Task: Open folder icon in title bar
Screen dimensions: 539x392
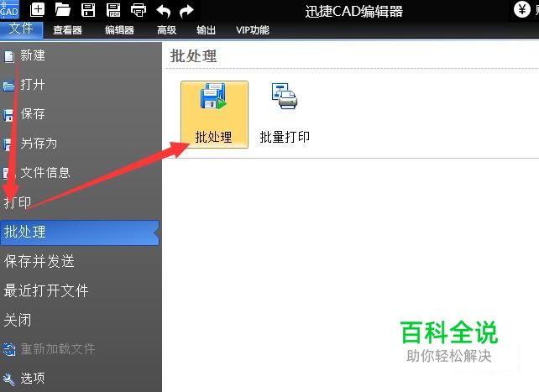Action: click(x=63, y=9)
